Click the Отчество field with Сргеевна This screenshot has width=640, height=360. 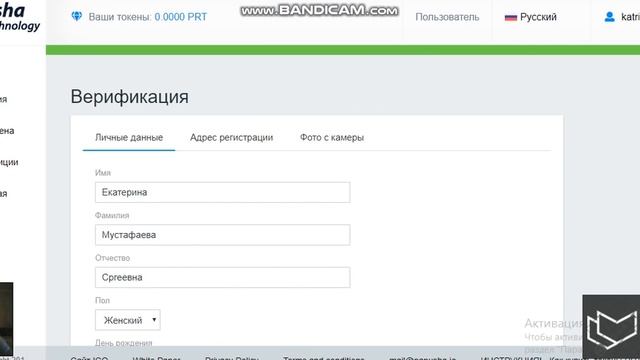[x=222, y=277]
